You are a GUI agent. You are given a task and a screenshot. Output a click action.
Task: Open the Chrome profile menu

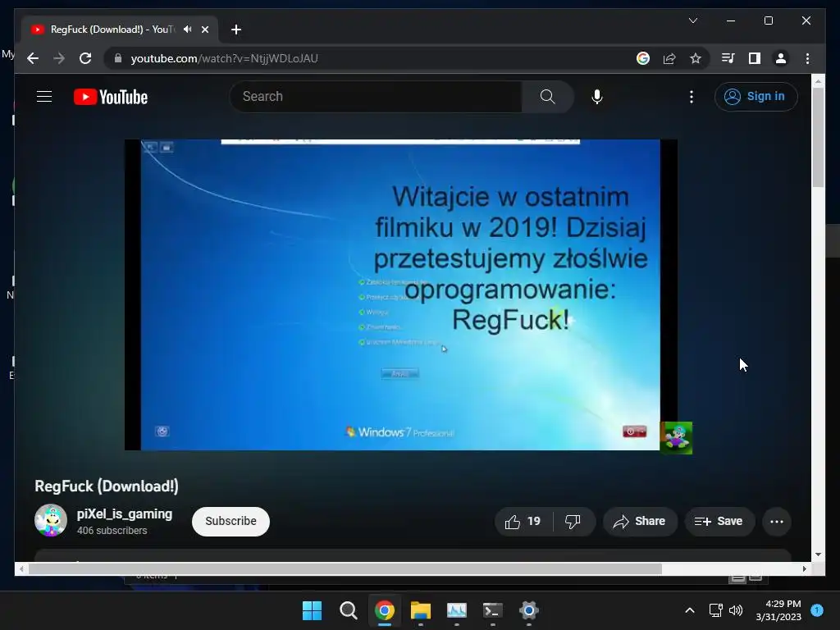click(781, 58)
